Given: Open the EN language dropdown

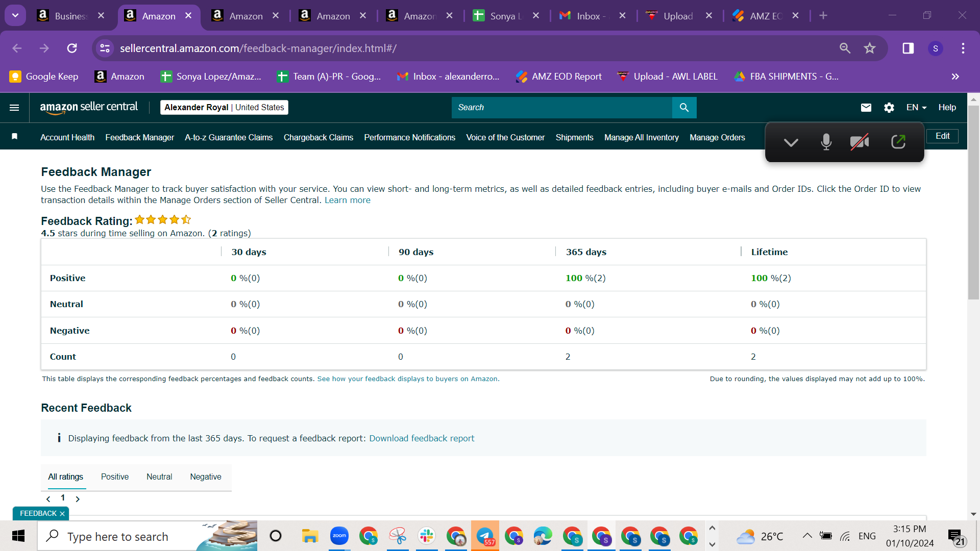Looking at the screenshot, I should coord(916,108).
